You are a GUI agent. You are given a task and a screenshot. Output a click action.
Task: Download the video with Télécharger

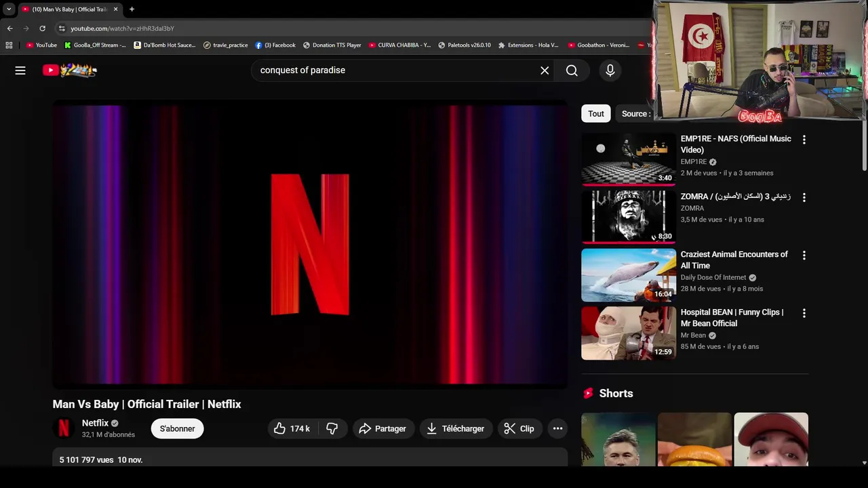click(455, 428)
